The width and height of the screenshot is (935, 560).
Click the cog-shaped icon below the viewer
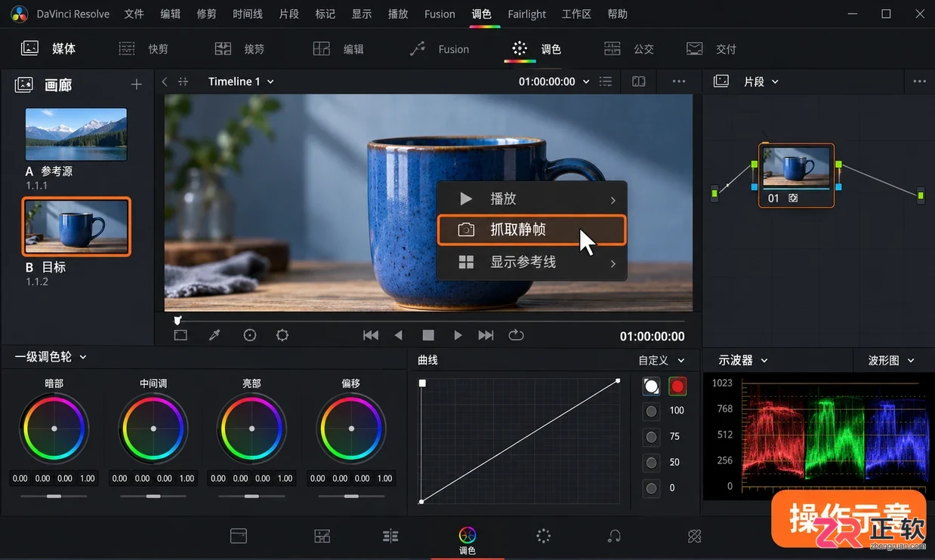tap(282, 335)
